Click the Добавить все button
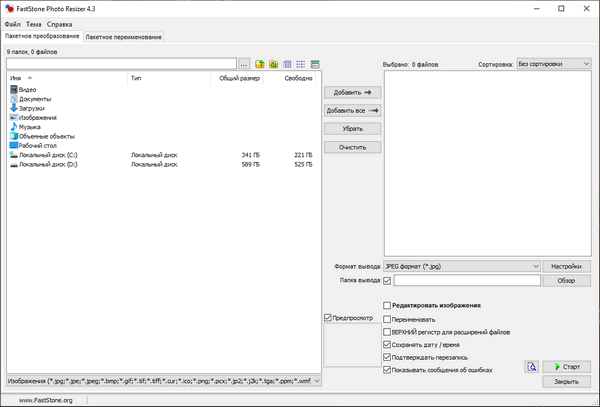Image resolution: width=600 pixels, height=407 pixels. (x=353, y=111)
